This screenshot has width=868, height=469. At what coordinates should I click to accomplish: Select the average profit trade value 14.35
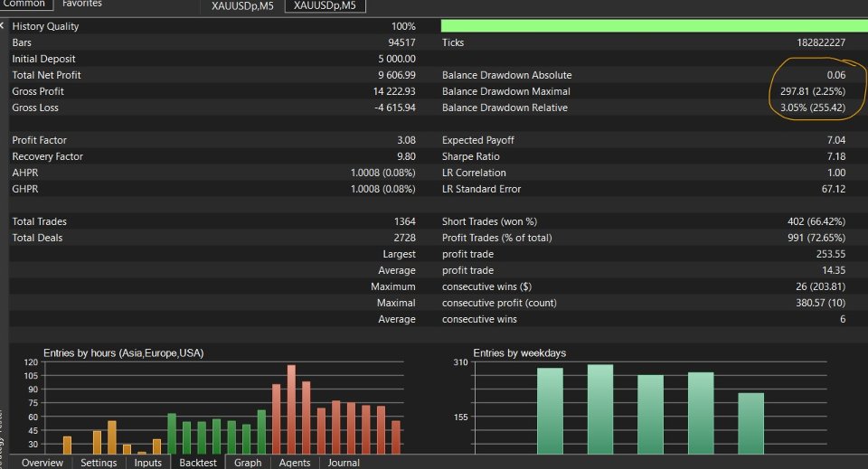(834, 270)
